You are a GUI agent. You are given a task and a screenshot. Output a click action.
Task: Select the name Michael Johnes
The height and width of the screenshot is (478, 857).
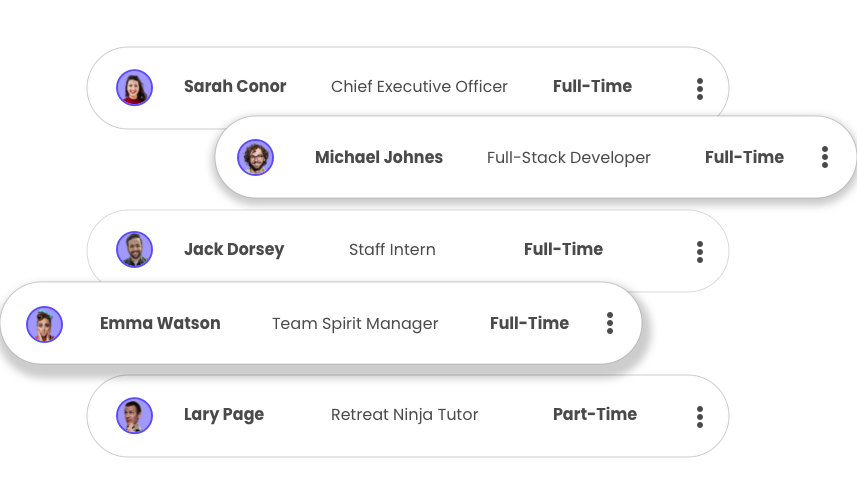(x=379, y=157)
